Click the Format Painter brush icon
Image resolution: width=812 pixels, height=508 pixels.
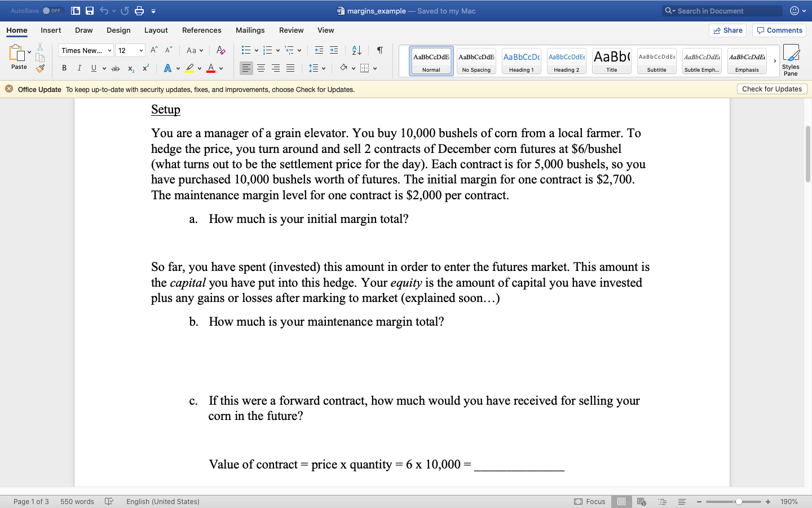point(40,68)
